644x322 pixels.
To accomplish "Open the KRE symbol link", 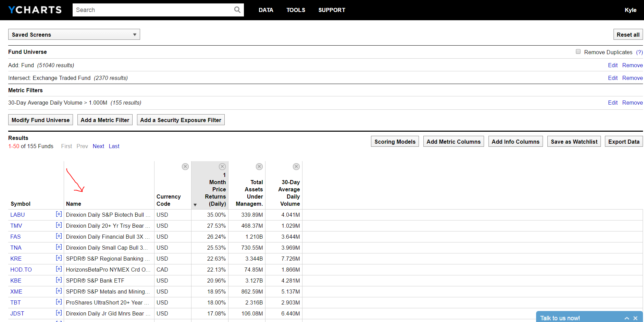I will coord(16,259).
